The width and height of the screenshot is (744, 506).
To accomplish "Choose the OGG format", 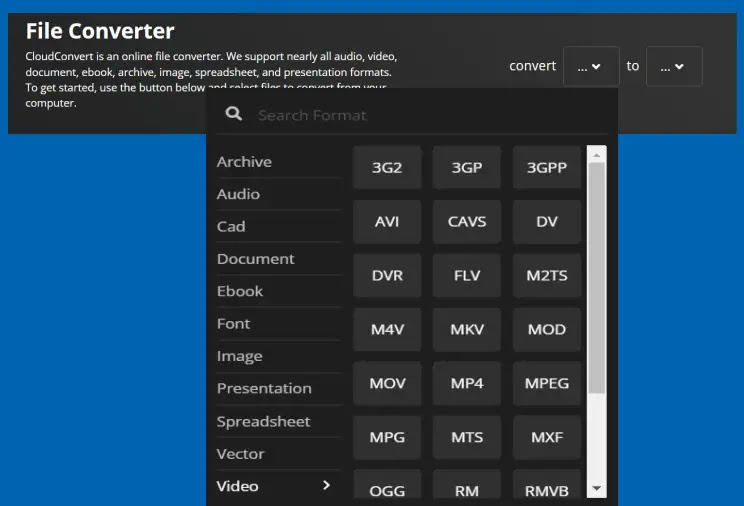I will pyautogui.click(x=387, y=484).
